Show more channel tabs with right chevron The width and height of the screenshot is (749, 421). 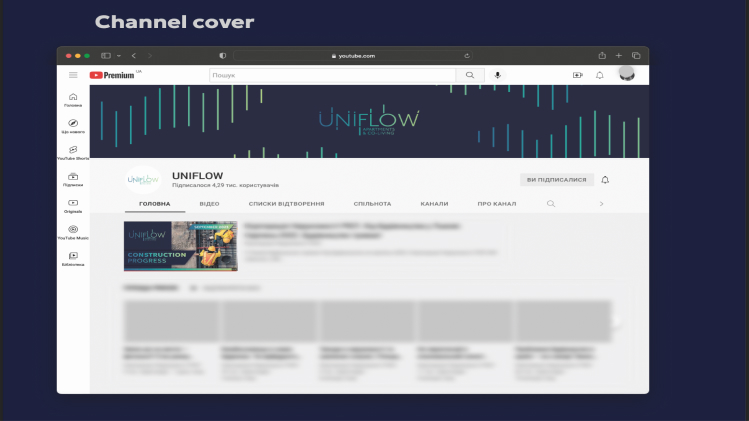click(601, 204)
